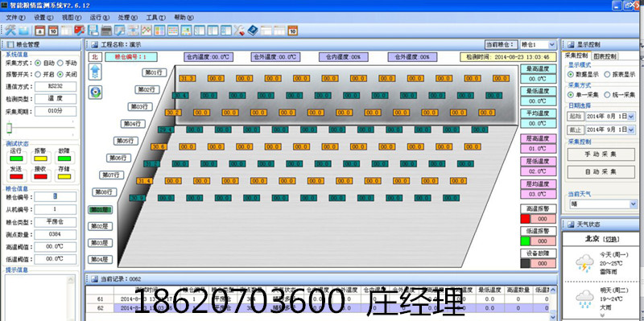Click the floppy disk save toolbar icon

tap(93, 31)
